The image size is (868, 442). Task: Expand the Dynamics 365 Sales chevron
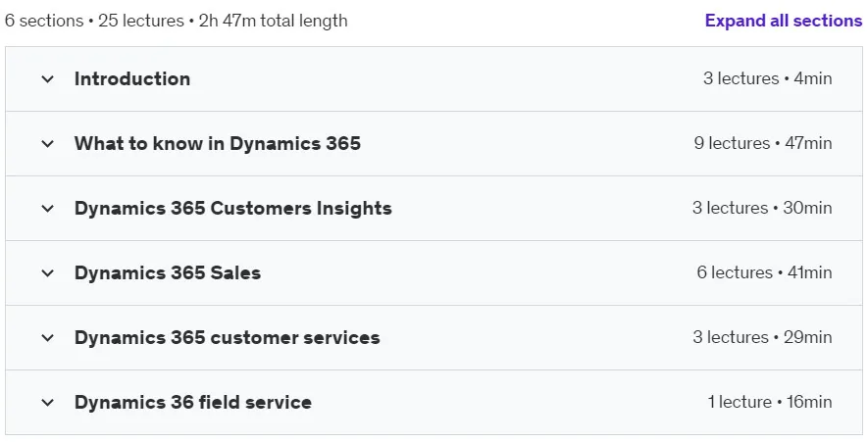48,273
